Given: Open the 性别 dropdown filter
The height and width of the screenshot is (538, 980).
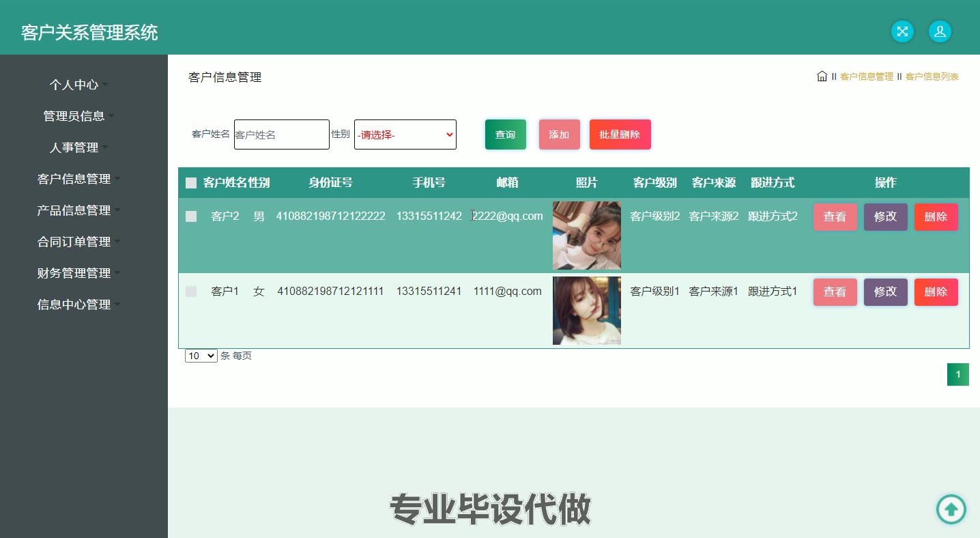Looking at the screenshot, I should 405,134.
